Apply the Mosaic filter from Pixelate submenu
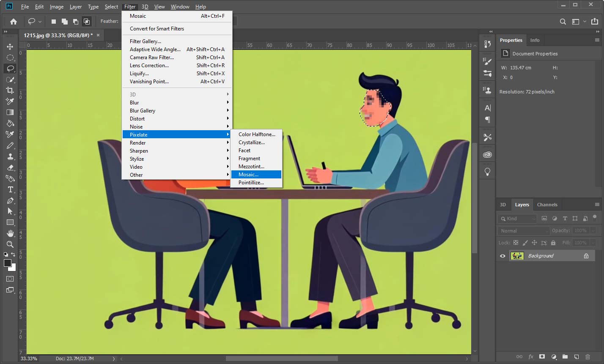 point(248,174)
